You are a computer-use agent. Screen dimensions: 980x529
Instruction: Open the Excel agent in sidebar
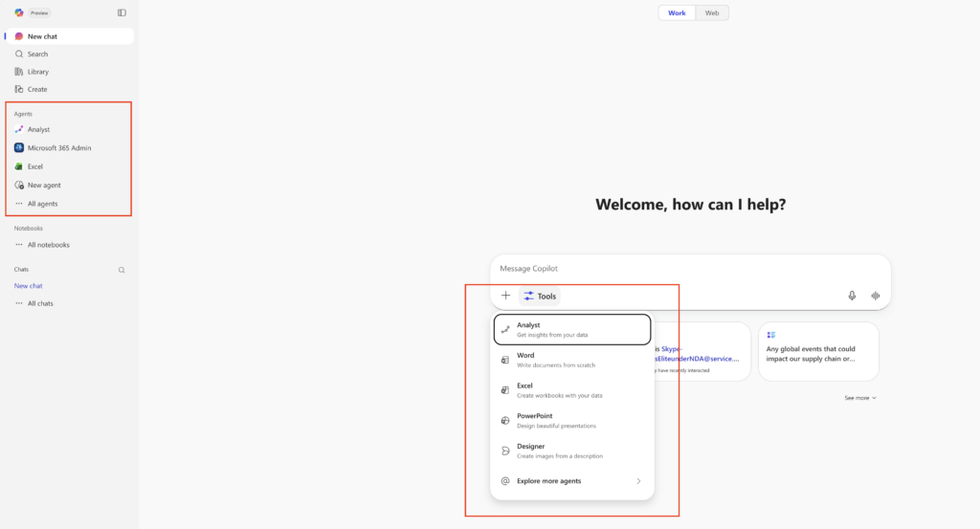pos(34,166)
